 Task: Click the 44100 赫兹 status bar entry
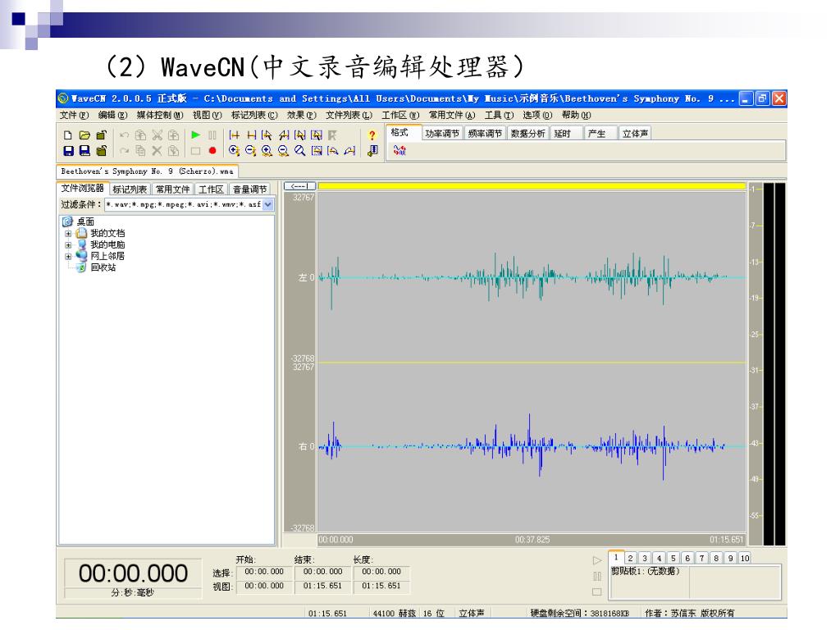click(395, 614)
